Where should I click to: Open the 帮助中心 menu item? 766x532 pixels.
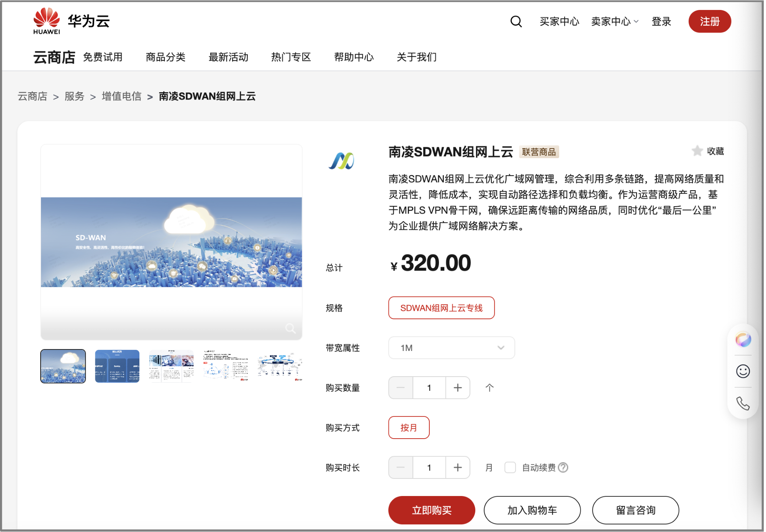[x=354, y=57]
